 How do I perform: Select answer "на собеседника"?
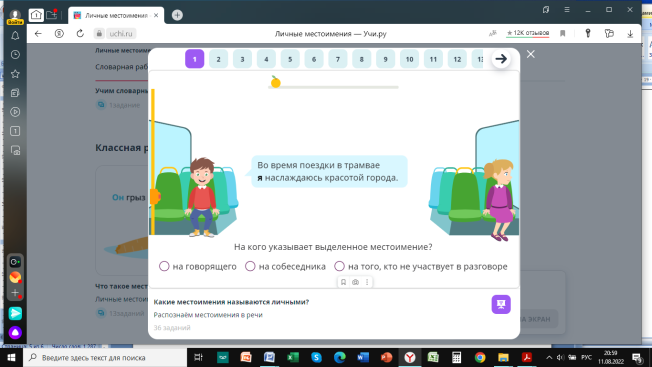[x=285, y=266]
